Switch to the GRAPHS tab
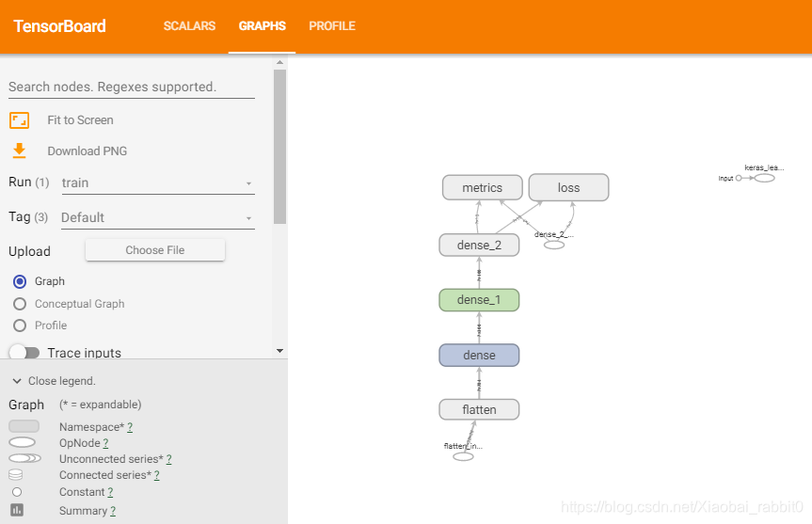Image resolution: width=812 pixels, height=524 pixels. click(262, 26)
